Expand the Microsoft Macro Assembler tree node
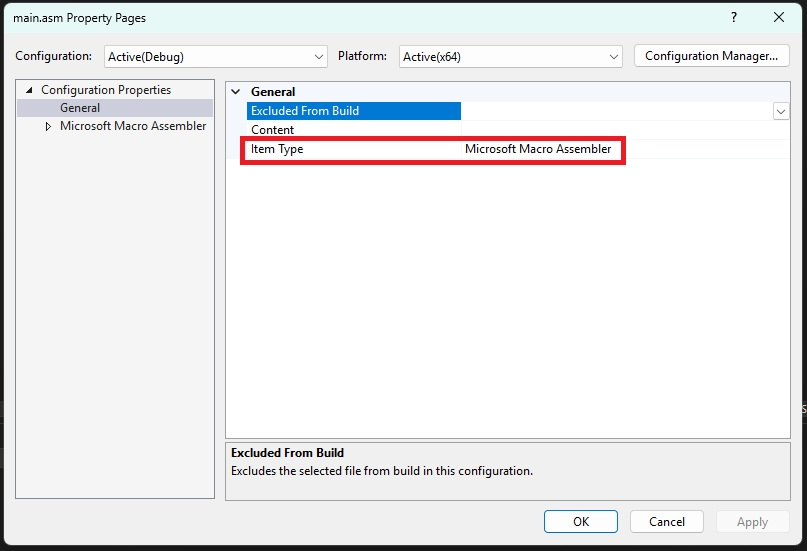 [48, 127]
